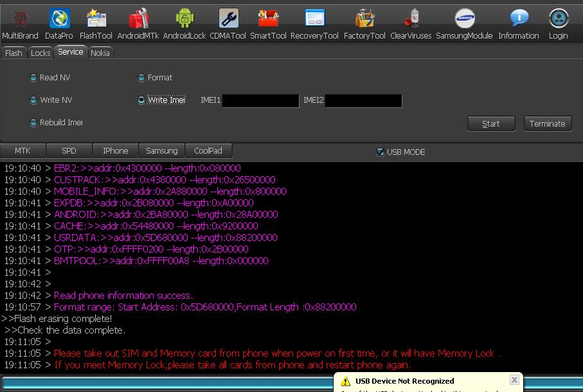Select the SPD platform tab

(69, 151)
